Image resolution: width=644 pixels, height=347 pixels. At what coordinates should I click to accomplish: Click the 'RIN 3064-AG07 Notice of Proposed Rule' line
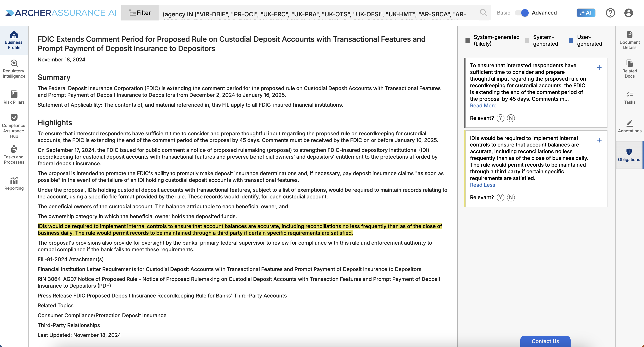(239, 283)
